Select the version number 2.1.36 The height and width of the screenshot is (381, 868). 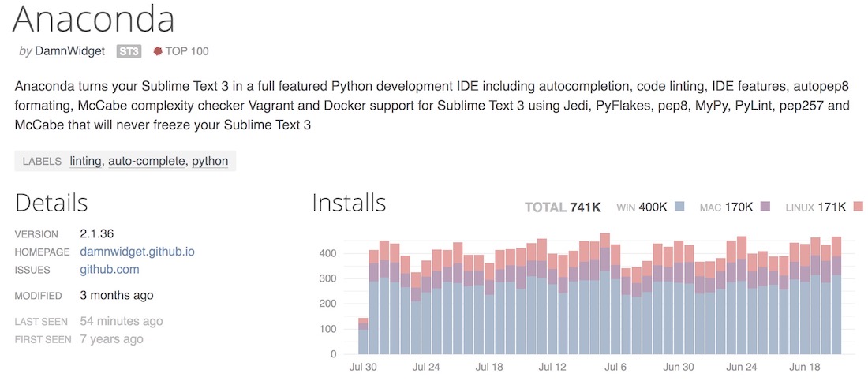pos(97,233)
